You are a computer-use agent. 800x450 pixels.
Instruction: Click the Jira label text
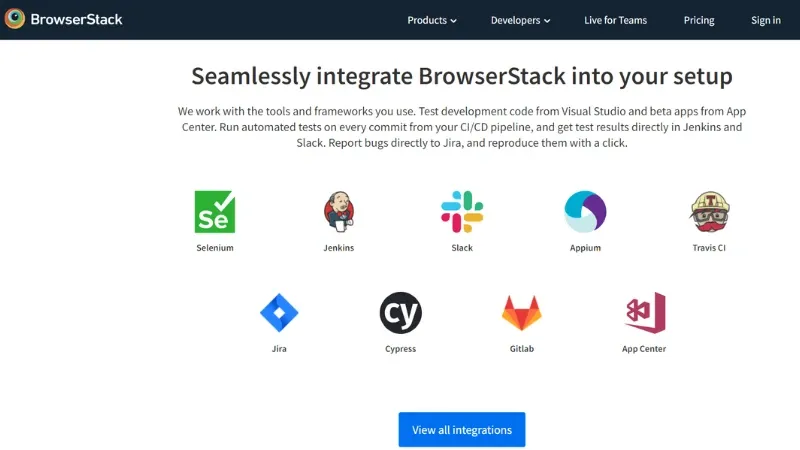[279, 349]
